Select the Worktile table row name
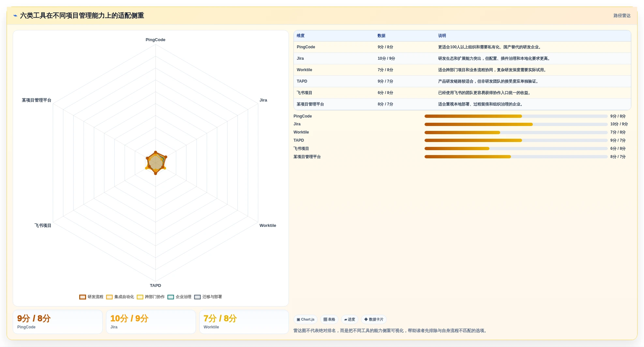Screen dimensions: 644x347 click(304, 70)
